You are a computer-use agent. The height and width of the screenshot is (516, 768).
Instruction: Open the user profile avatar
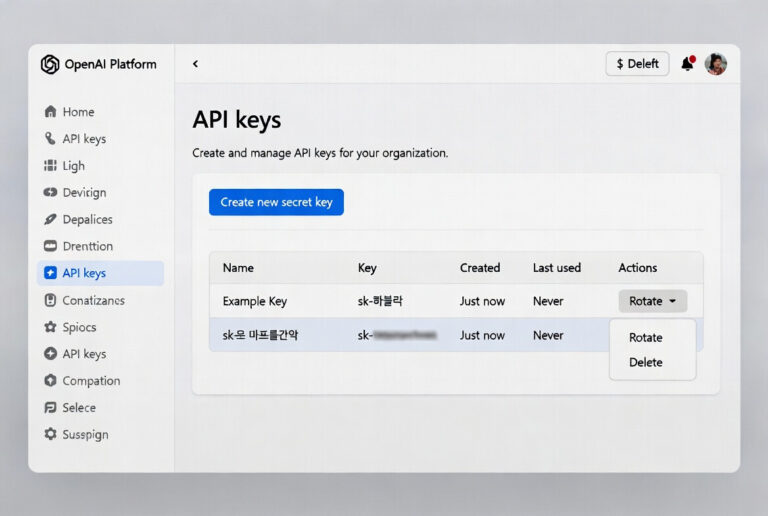[716, 64]
